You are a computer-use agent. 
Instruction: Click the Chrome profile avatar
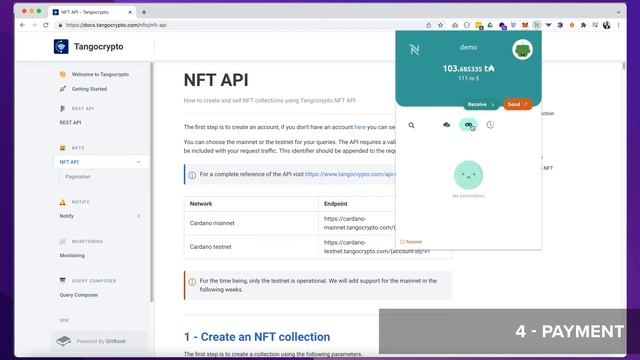(607, 25)
